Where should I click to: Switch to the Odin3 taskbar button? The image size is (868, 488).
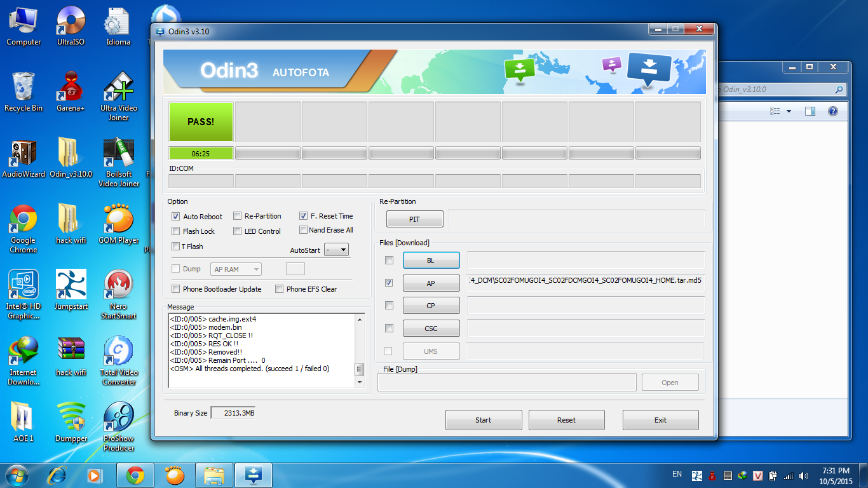pos(254,475)
